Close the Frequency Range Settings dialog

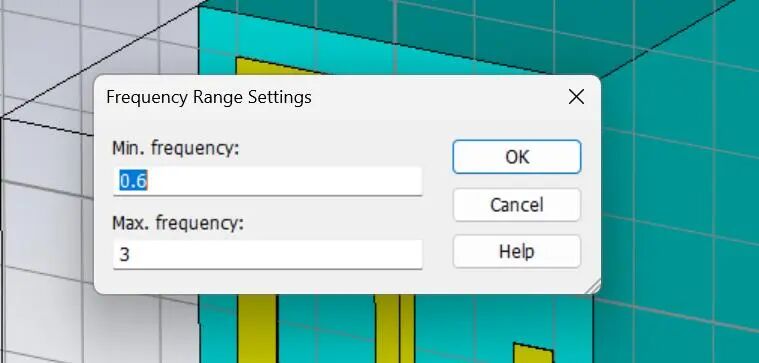click(x=576, y=97)
